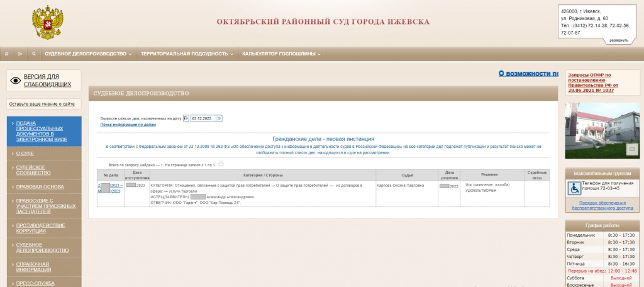Click the printer icon above results table
Image resolution: width=644 pixels, height=287 pixels.
click(x=221, y=164)
